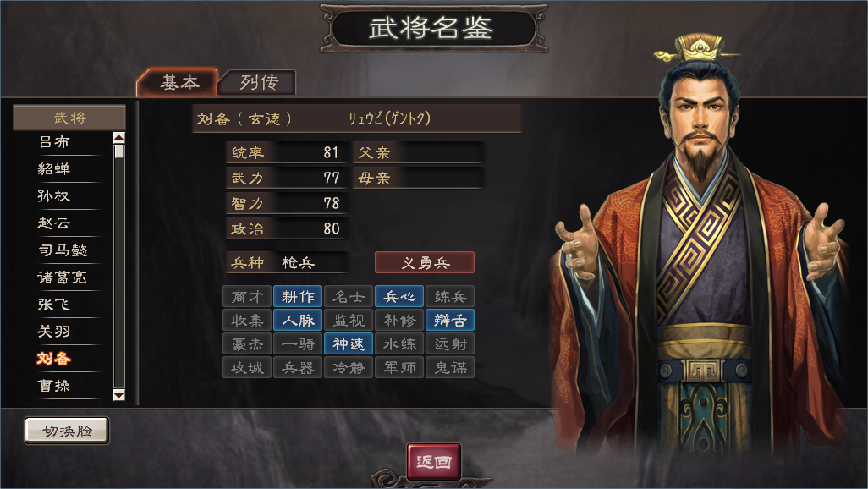Viewport: 868px width, 489px height.
Task: Click the 耕作 skill tile
Action: (x=298, y=296)
